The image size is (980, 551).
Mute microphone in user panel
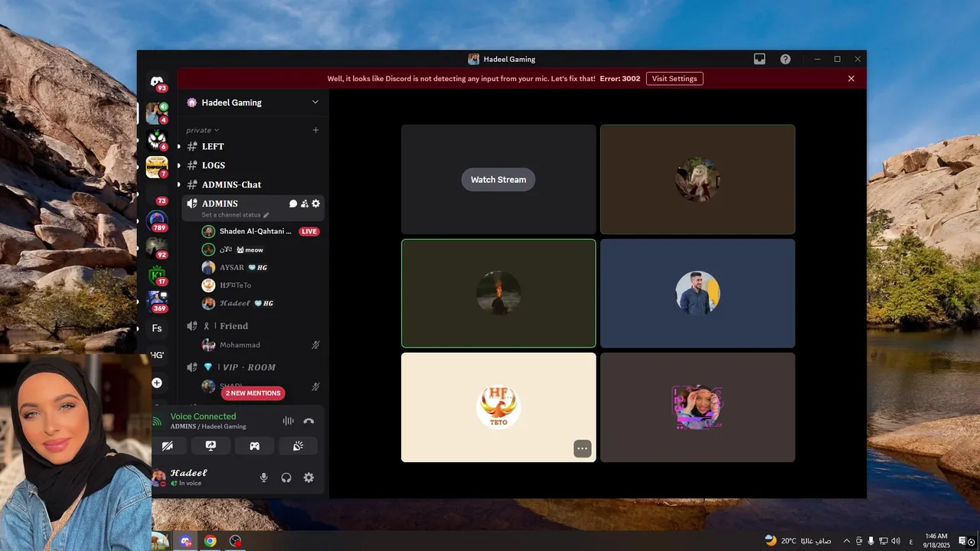(x=264, y=478)
